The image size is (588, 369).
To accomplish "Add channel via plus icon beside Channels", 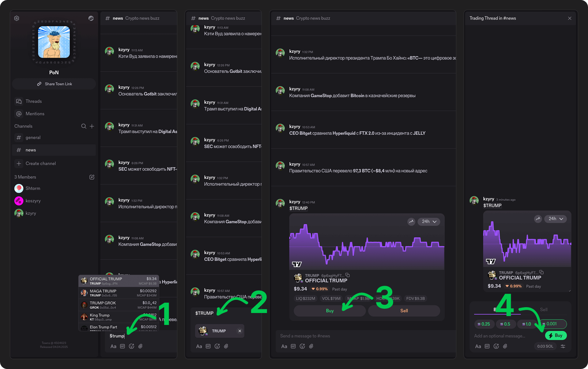I will [x=92, y=126].
